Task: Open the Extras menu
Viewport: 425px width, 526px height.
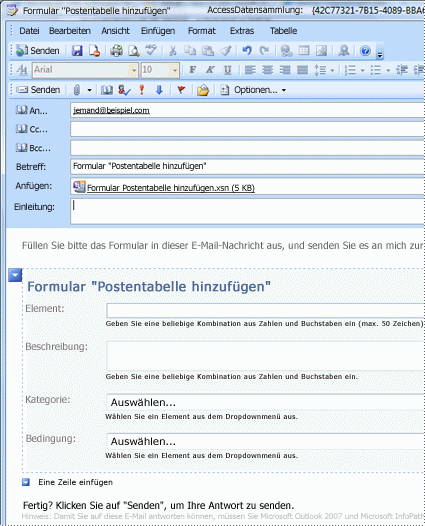Action: [242, 31]
